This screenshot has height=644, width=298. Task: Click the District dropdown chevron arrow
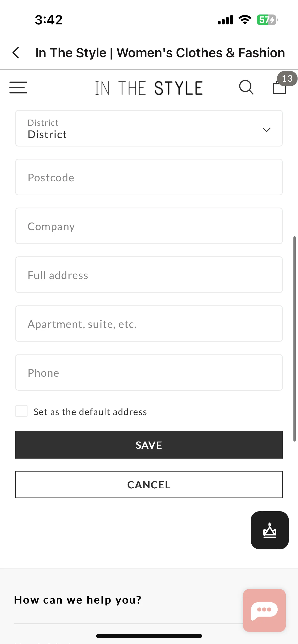pyautogui.click(x=266, y=130)
